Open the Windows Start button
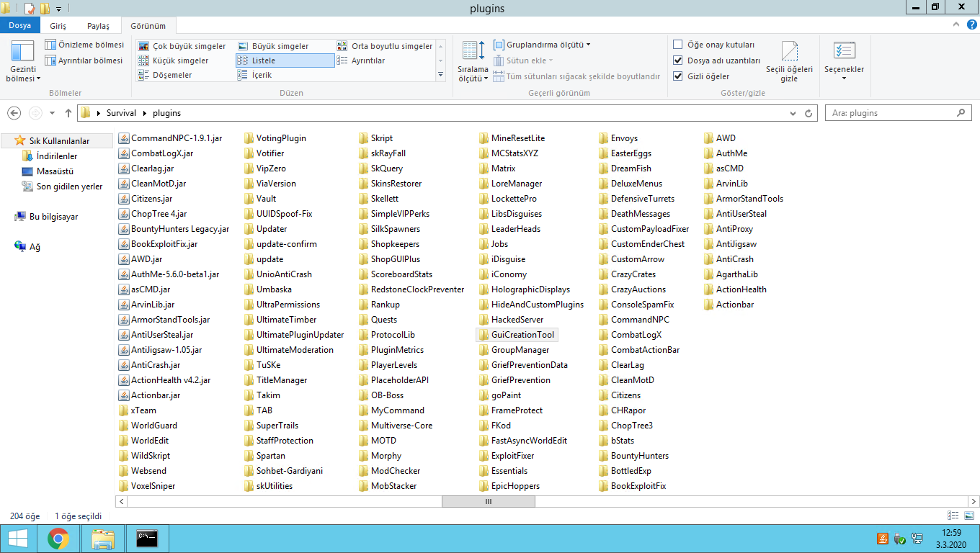This screenshot has width=980, height=553. [x=17, y=539]
